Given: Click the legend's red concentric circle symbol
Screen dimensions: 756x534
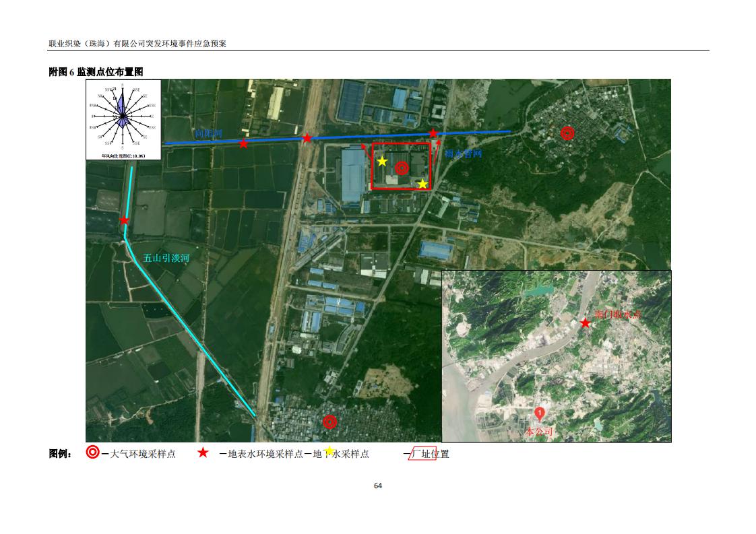Looking at the screenshot, I should click(x=93, y=453).
